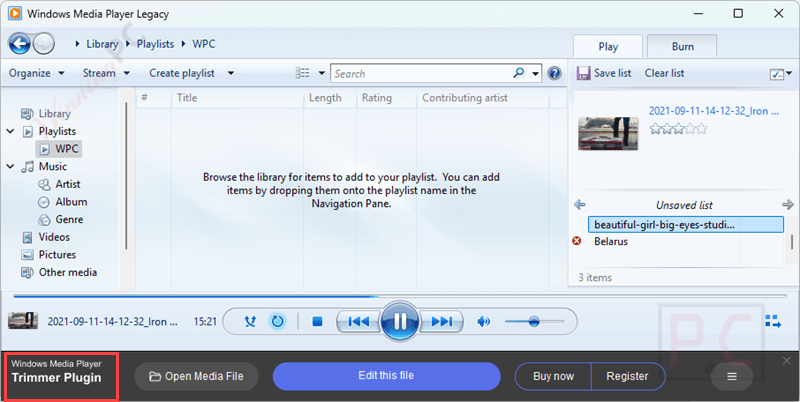The image size is (800, 402).
Task: Click the Album disc icon
Action: (x=44, y=202)
